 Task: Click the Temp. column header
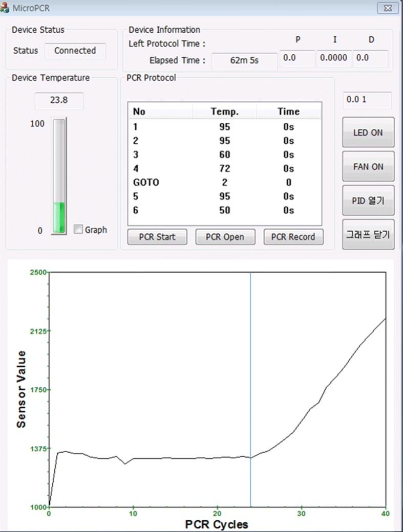coord(224,112)
